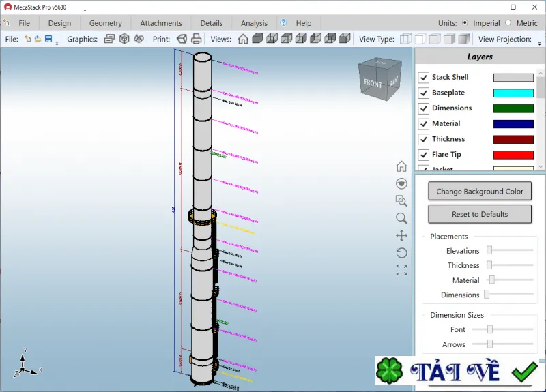Select the pan arrows icon beside viewport
546x392 pixels.
[401, 235]
